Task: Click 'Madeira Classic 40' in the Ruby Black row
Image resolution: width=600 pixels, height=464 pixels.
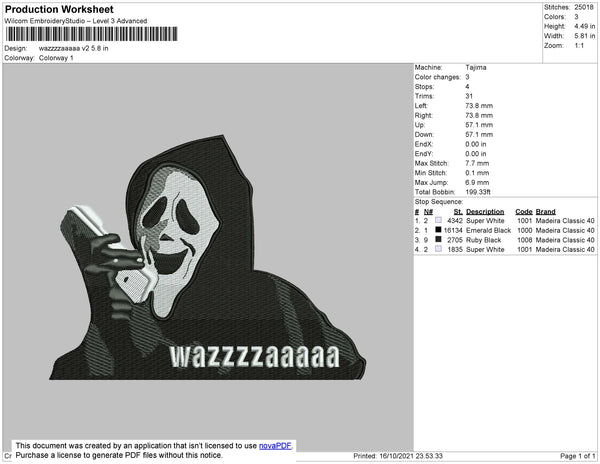Action: pyautogui.click(x=565, y=240)
